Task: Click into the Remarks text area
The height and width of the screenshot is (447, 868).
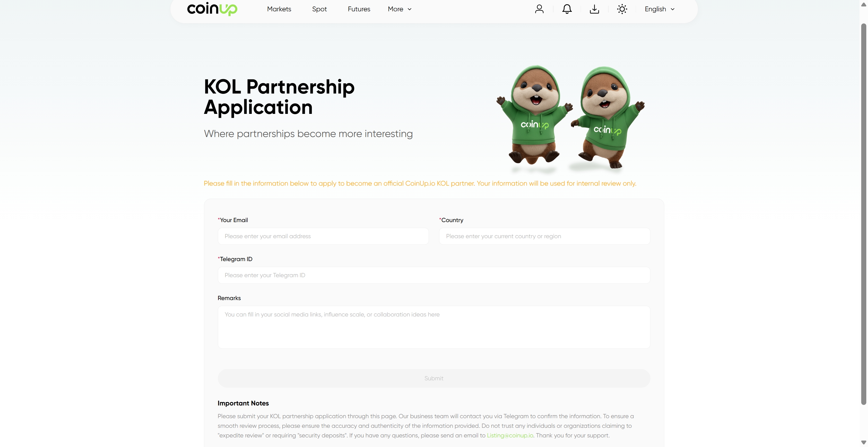Action: click(x=434, y=327)
